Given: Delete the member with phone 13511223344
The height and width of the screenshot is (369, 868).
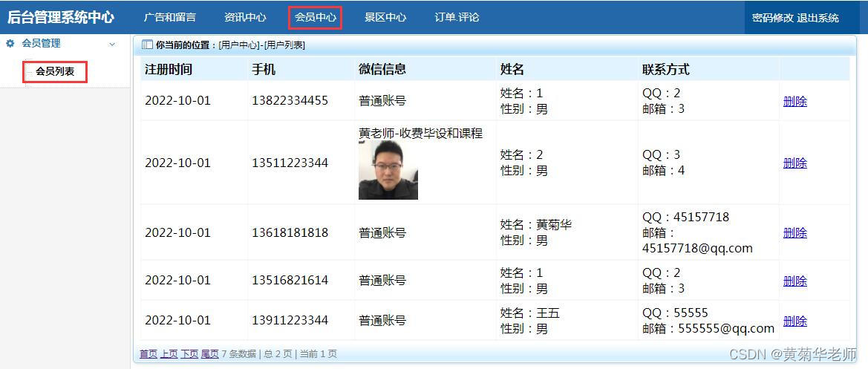Looking at the screenshot, I should 795,163.
